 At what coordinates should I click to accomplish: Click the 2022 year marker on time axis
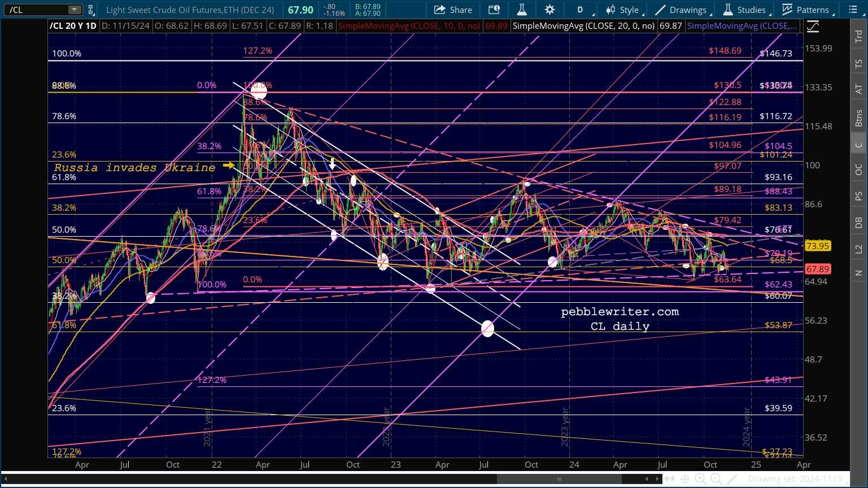click(x=386, y=427)
